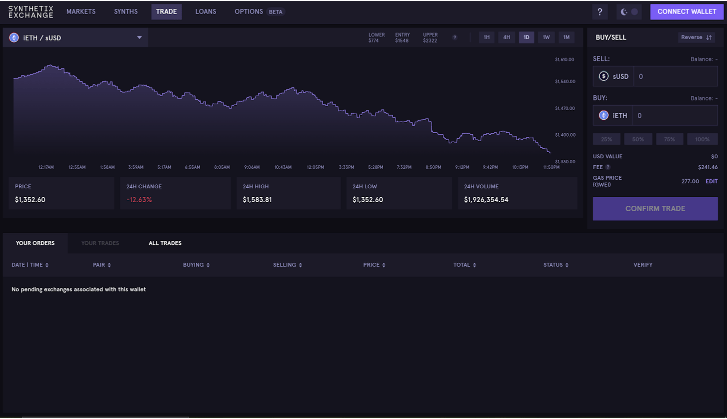Select the 50% amount button
The image size is (727, 419).
click(638, 139)
